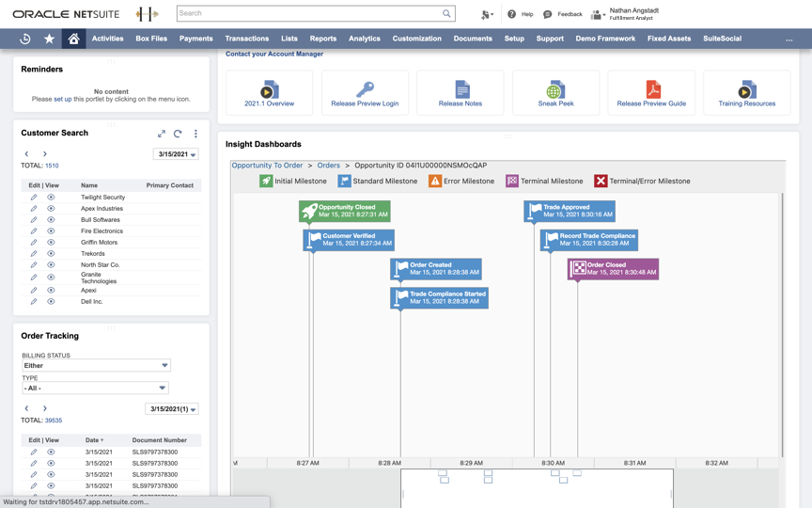Image resolution: width=812 pixels, height=508 pixels.
Task: Open the Customization menu
Action: (417, 39)
